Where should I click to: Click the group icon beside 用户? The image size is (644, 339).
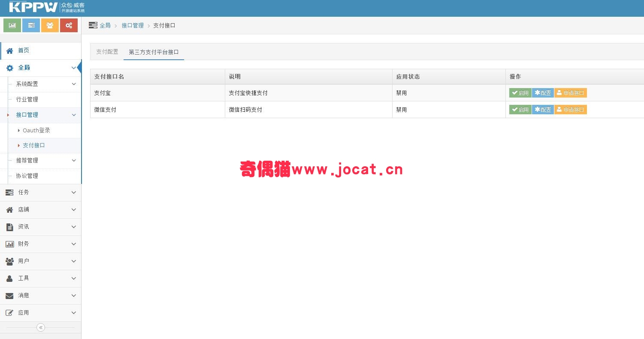click(9, 261)
